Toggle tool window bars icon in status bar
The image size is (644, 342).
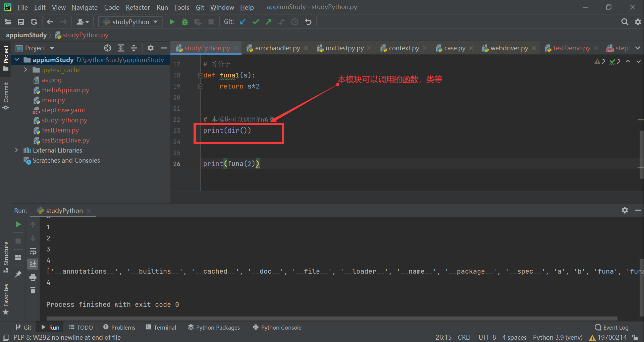[6, 337]
